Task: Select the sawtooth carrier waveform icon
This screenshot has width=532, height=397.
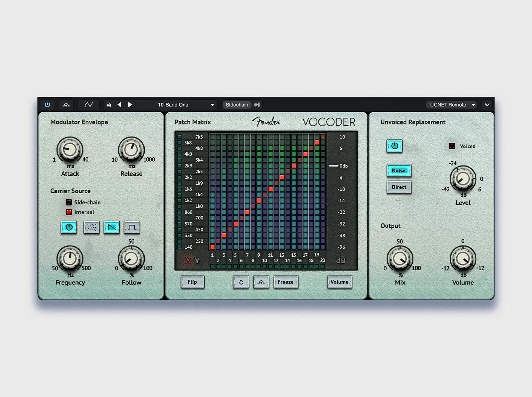Action: [x=112, y=227]
